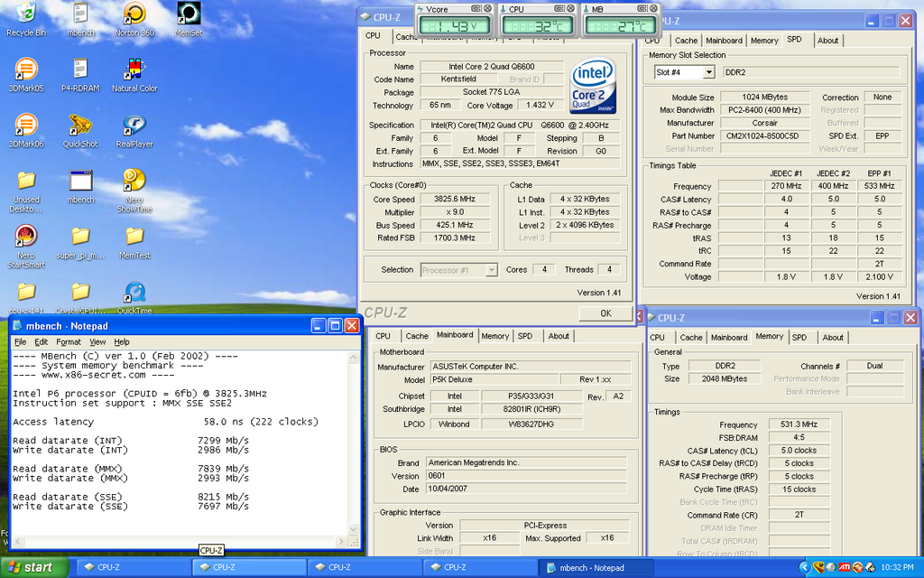Select SPD tab in the Memory CPU-Z window
This screenshot has width=924, height=578.
click(x=799, y=338)
